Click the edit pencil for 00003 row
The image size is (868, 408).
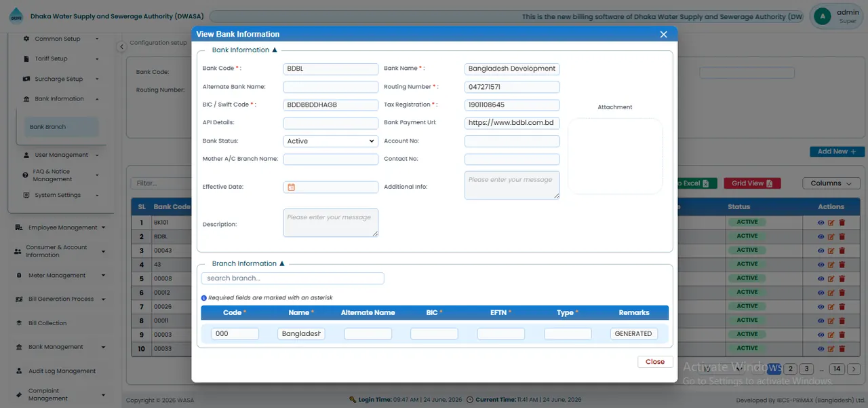click(831, 335)
